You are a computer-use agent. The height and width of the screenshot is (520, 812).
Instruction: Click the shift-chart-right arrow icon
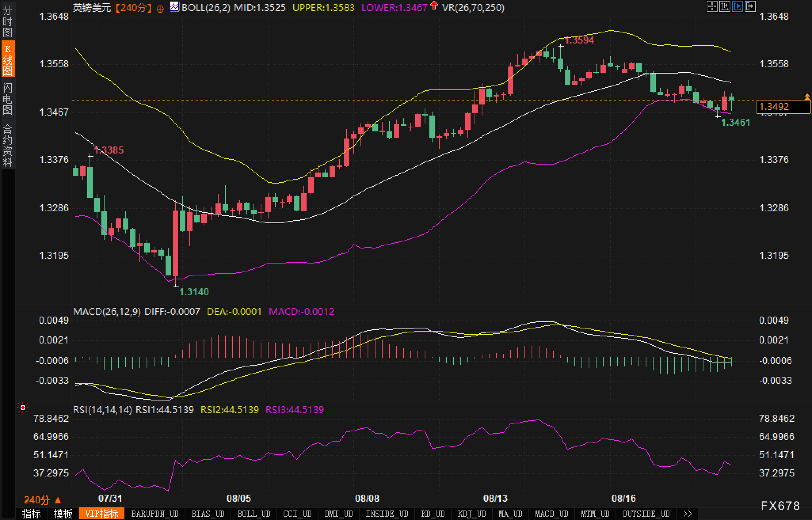pos(750,6)
